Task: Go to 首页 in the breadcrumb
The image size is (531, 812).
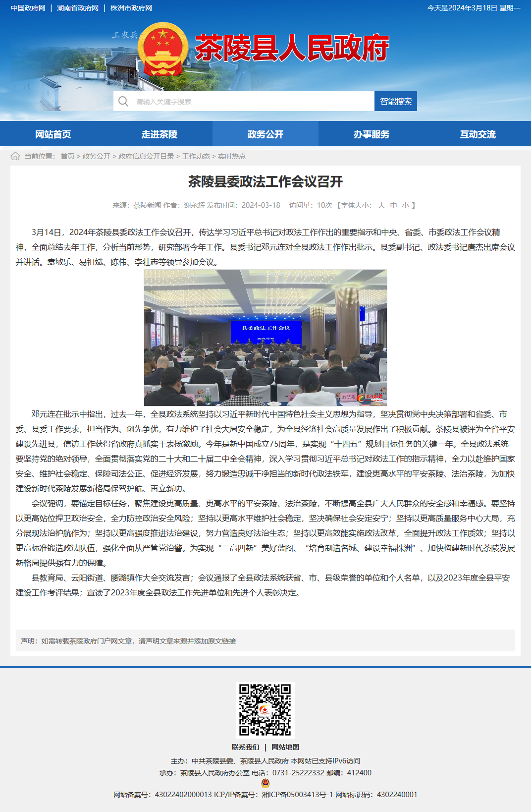Action: tap(67, 156)
